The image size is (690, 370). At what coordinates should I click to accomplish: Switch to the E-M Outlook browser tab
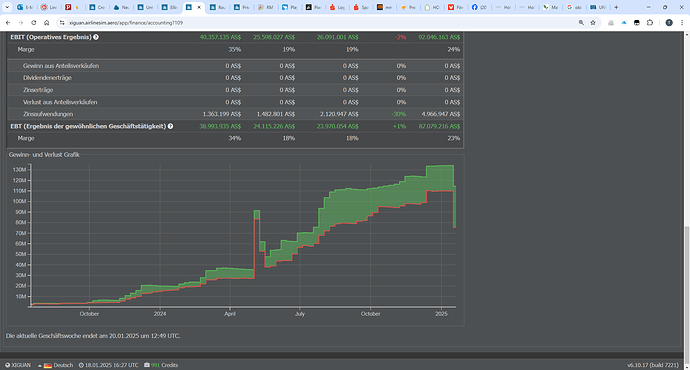tap(26, 7)
